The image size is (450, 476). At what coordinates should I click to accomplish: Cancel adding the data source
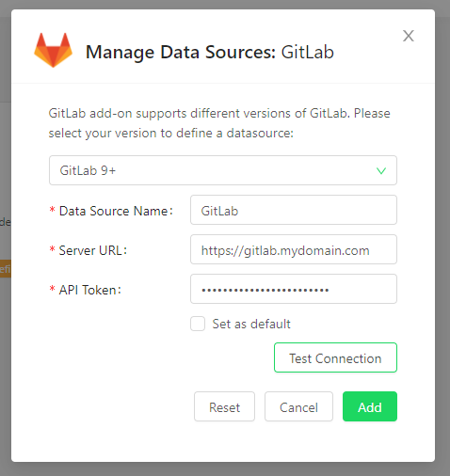298,406
